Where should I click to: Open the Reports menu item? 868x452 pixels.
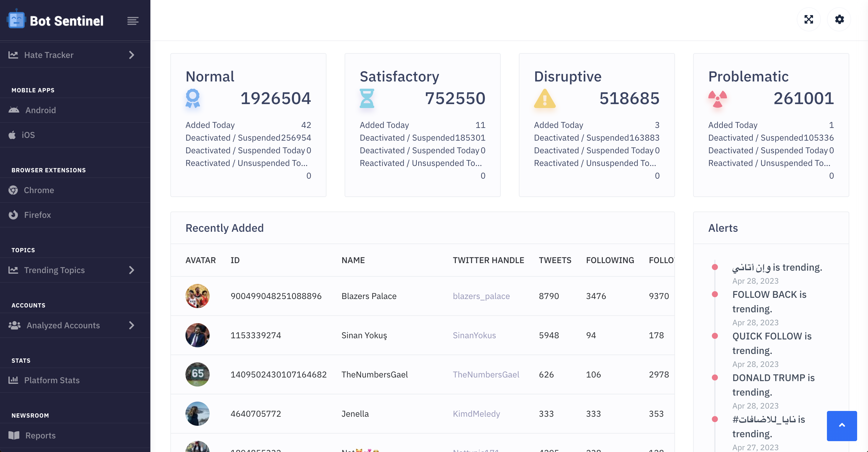coord(75,435)
